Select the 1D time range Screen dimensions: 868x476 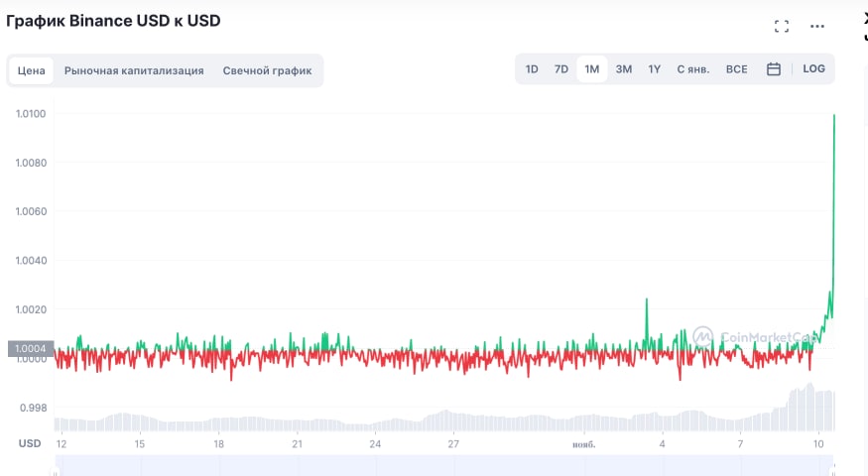coord(532,69)
